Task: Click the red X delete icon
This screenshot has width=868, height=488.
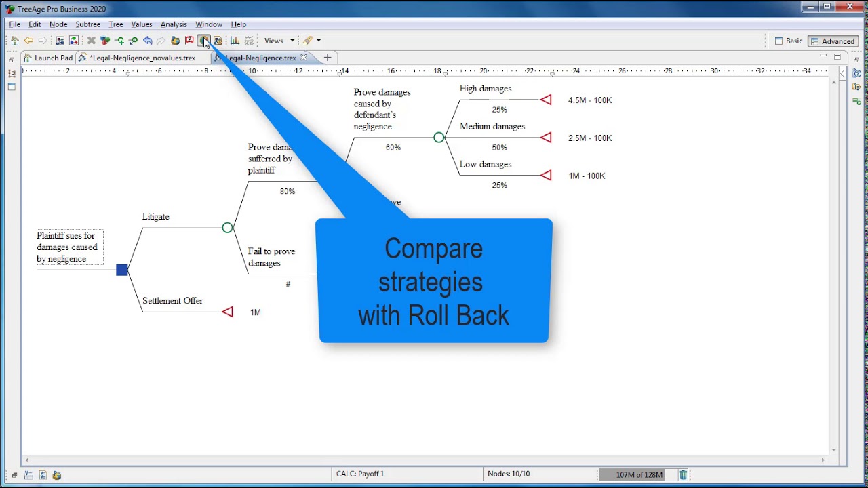Action: [x=91, y=41]
